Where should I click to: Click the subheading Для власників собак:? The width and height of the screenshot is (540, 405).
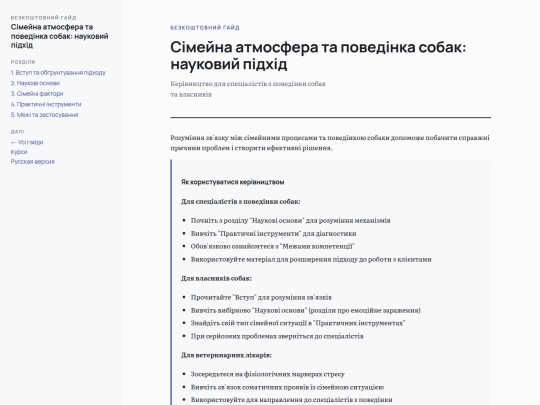[216, 278]
